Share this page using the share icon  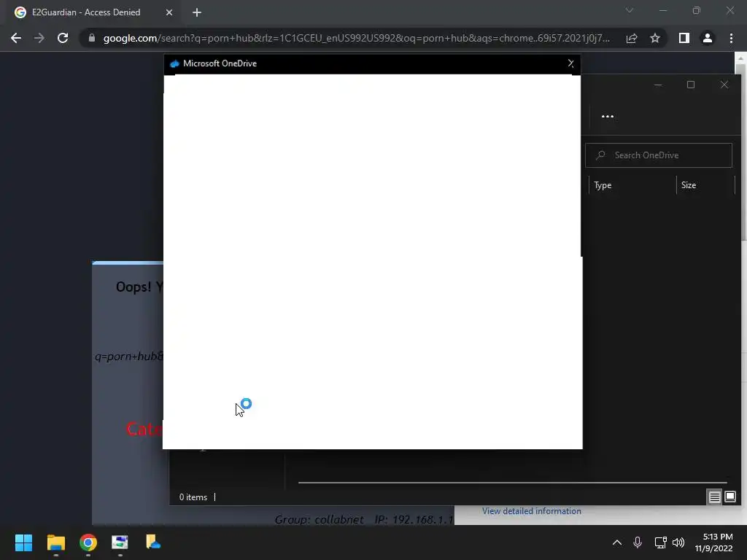pyautogui.click(x=632, y=38)
